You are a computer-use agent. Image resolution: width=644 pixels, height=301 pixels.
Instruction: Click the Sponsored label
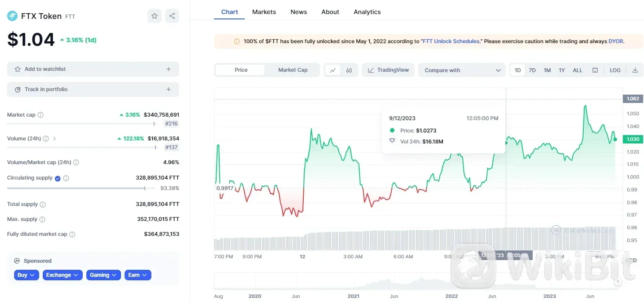click(x=37, y=261)
